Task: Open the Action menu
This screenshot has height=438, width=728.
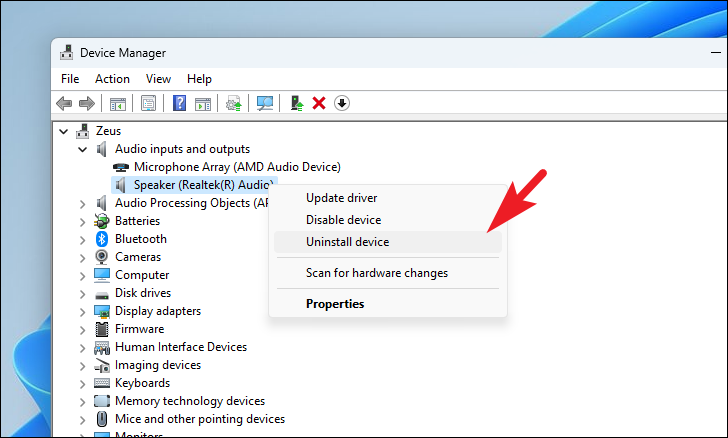Action: 112,79
